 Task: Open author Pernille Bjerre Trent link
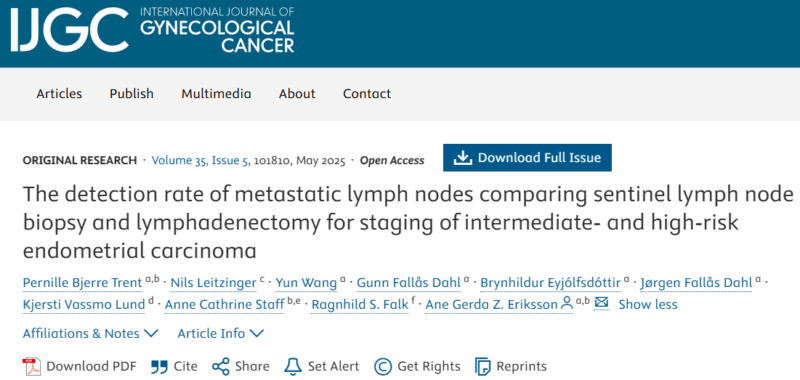83,282
